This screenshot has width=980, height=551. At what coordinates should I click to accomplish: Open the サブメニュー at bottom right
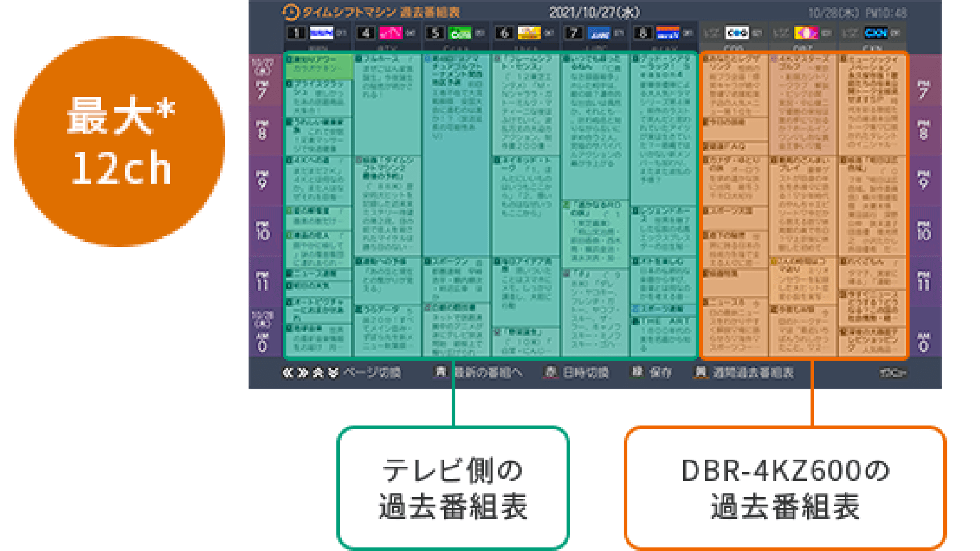coord(892,373)
